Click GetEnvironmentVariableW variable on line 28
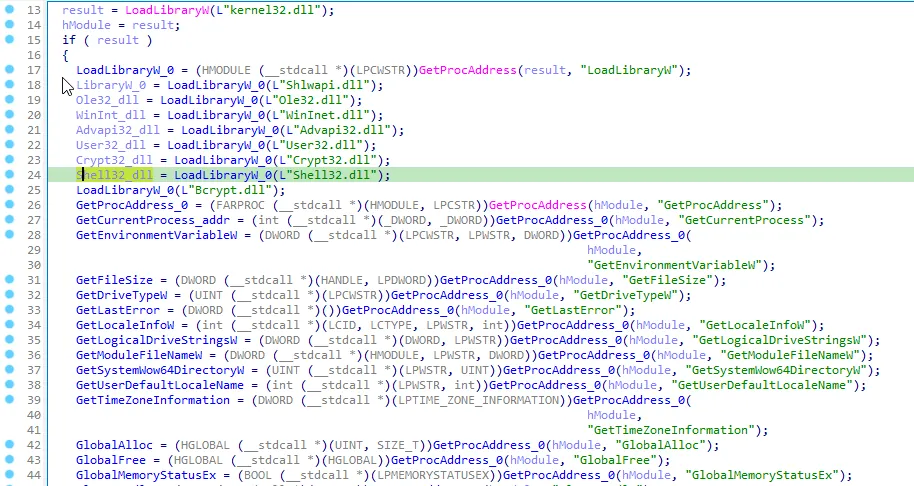The image size is (914, 486). pos(156,235)
